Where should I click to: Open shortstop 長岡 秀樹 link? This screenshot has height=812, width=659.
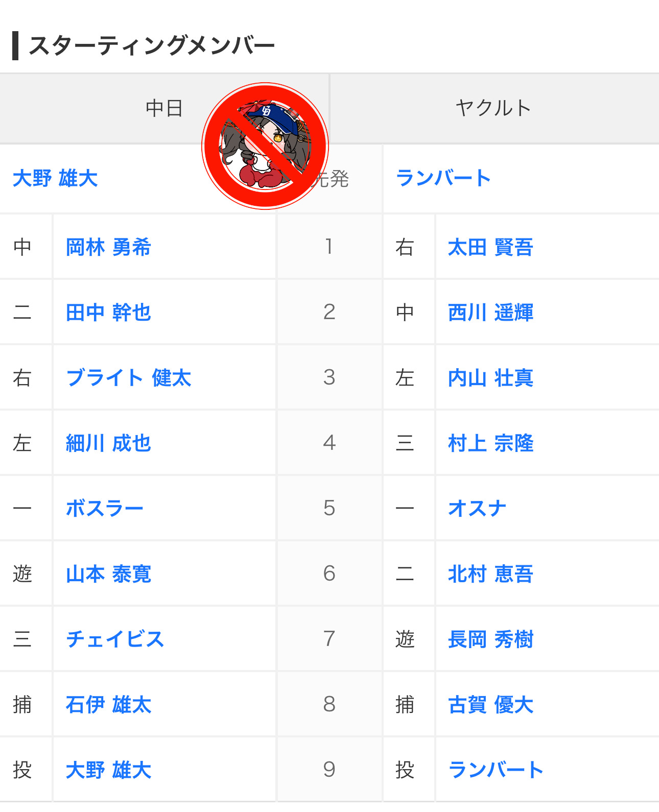tap(490, 639)
